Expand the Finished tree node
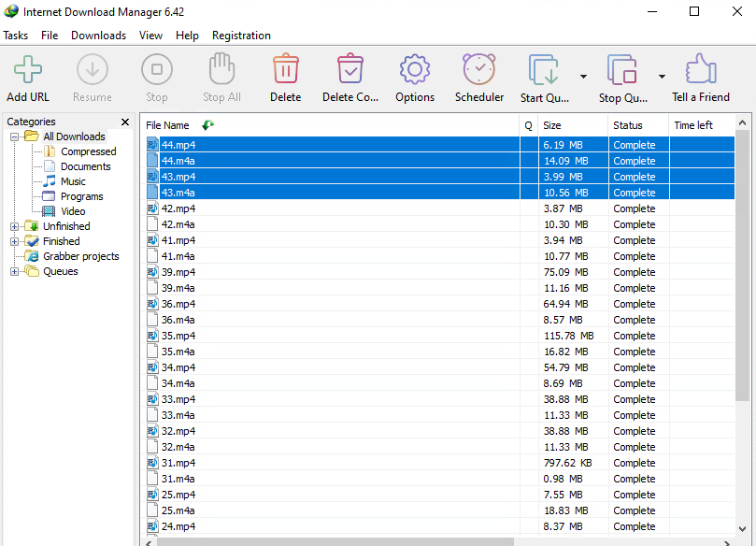This screenshot has height=546, width=756. click(x=14, y=241)
